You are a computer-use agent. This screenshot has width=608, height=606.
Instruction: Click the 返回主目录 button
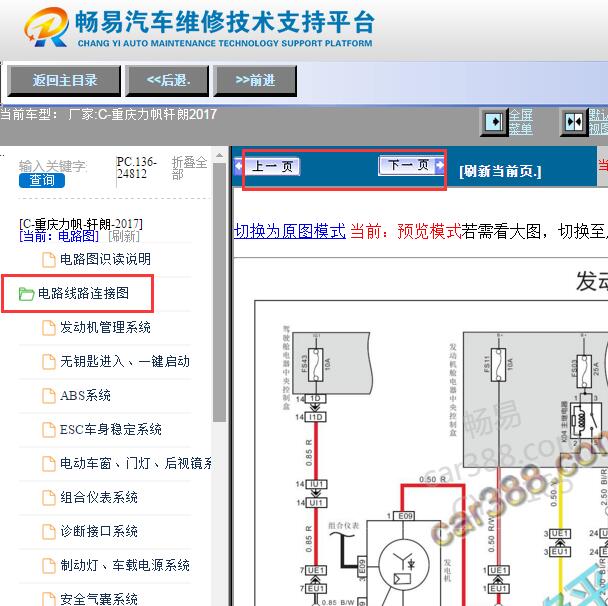[64, 80]
